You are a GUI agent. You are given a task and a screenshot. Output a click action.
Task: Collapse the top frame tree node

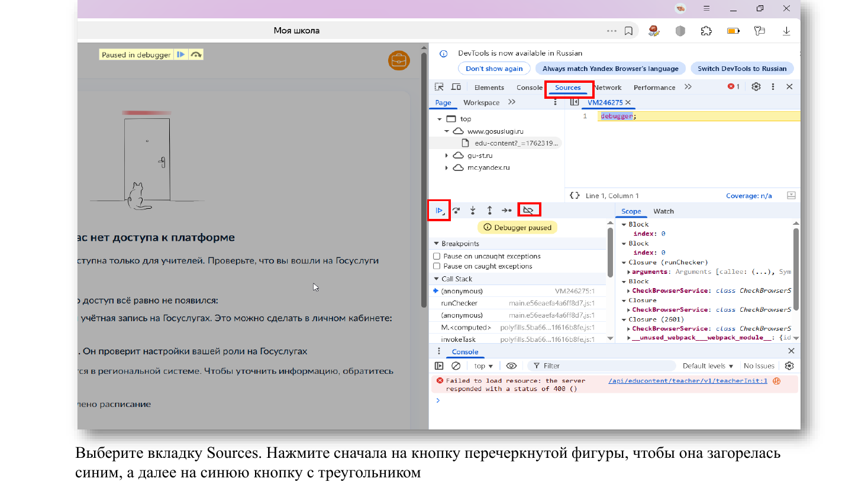click(x=440, y=119)
